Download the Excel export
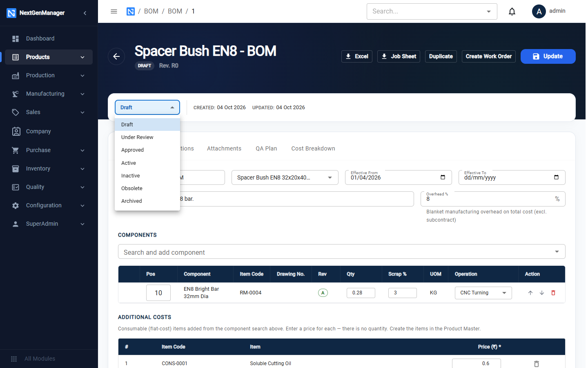This screenshot has height=368, width=588. pyautogui.click(x=357, y=56)
